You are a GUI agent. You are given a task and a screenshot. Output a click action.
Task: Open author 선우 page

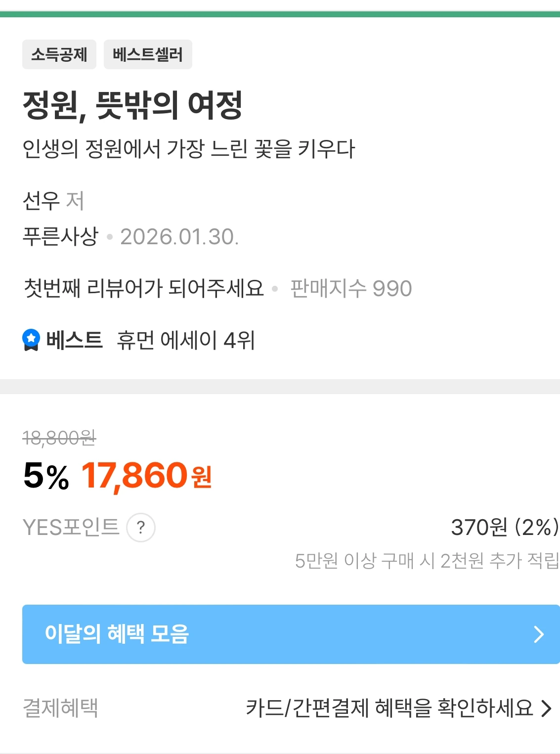coord(41,201)
